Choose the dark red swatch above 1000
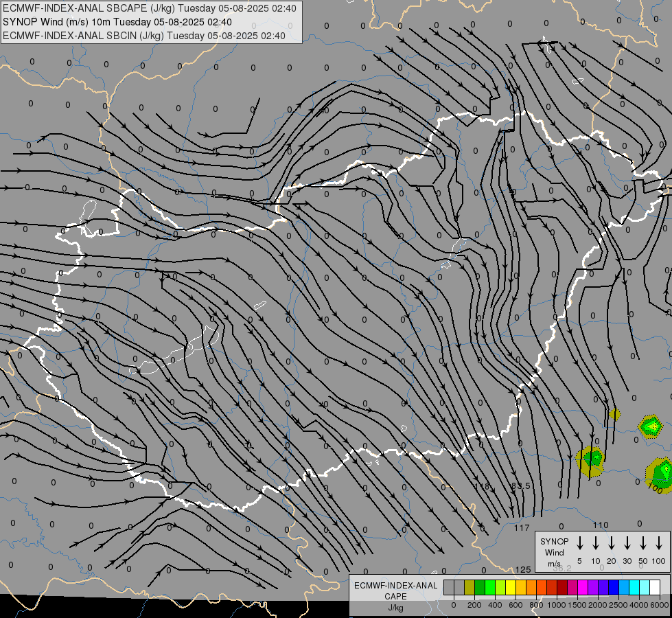 pos(562,588)
